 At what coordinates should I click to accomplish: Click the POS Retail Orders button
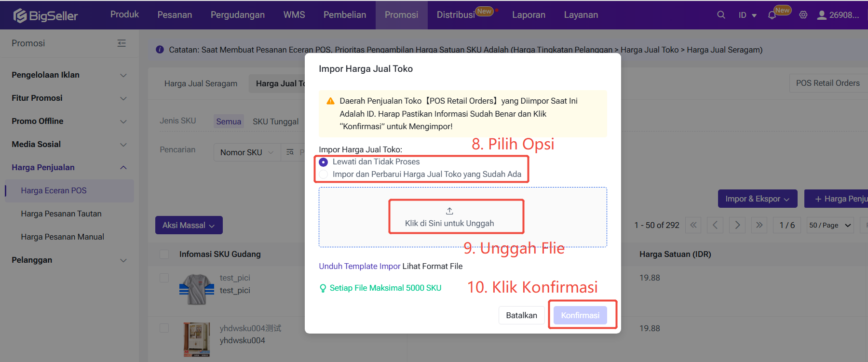[828, 83]
